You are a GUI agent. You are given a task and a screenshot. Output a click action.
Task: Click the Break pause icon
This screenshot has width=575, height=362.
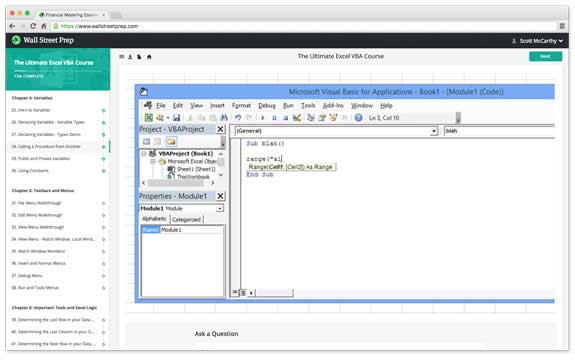(x=274, y=118)
